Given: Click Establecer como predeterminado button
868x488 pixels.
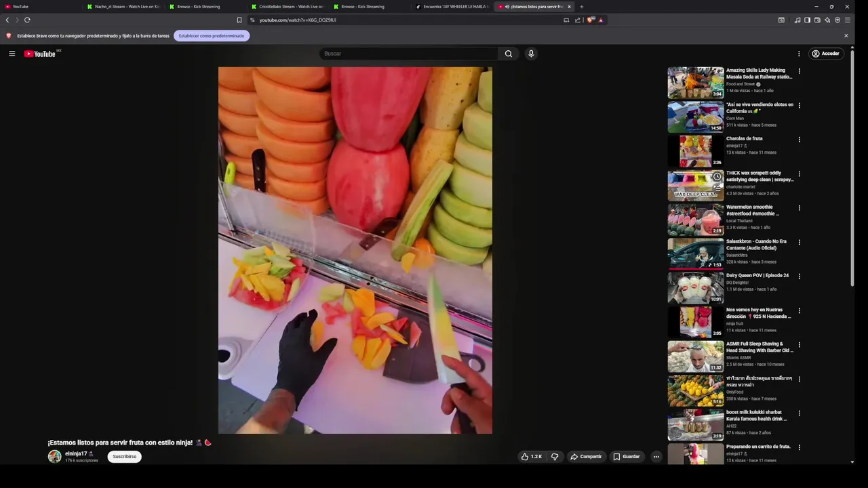Looking at the screenshot, I should (x=212, y=36).
